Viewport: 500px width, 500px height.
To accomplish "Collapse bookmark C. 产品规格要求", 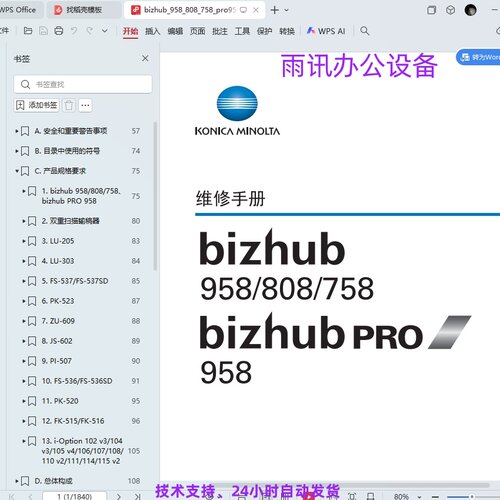I will (x=17, y=171).
